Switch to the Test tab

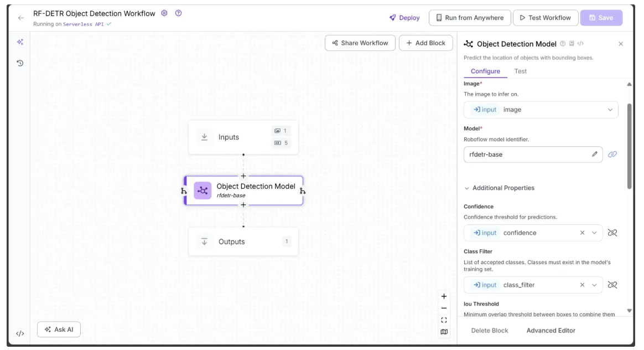coord(520,71)
